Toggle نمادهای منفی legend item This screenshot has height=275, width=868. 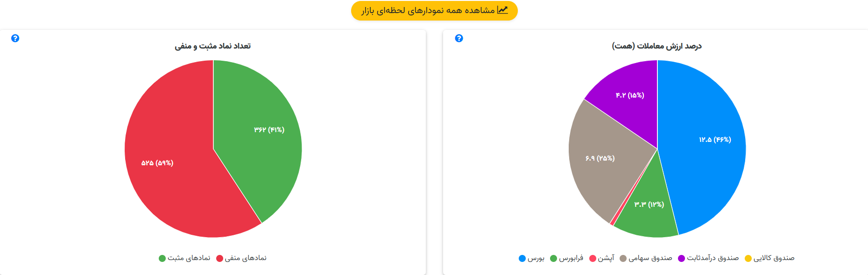coord(241,258)
